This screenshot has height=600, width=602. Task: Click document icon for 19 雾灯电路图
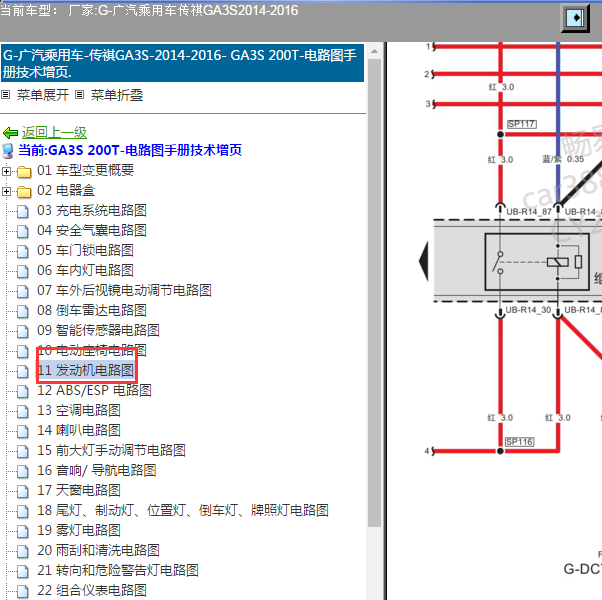click(x=23, y=531)
